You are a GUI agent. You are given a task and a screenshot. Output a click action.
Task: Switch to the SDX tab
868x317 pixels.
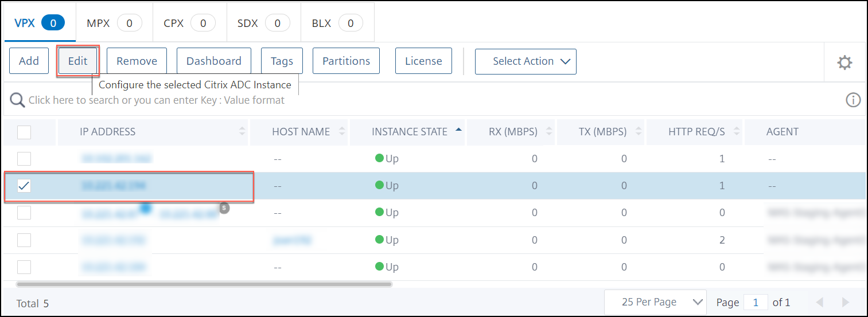coord(263,24)
